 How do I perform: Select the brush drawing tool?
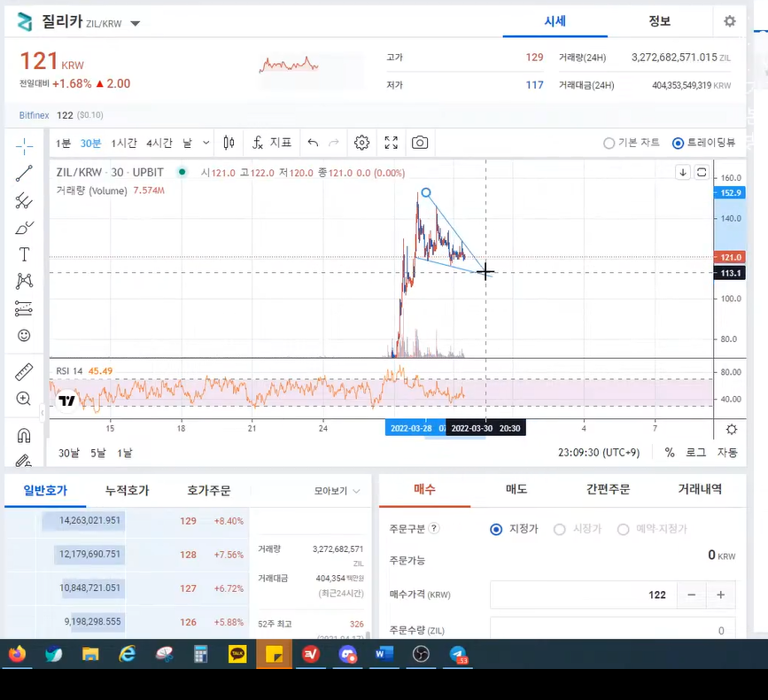click(x=24, y=228)
